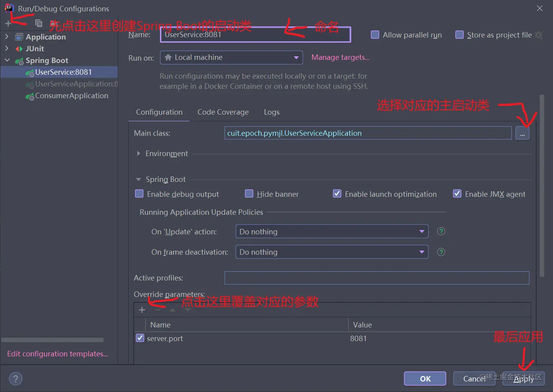Switch to the Code Coverage tab
This screenshot has height=392, width=553.
[x=223, y=112]
